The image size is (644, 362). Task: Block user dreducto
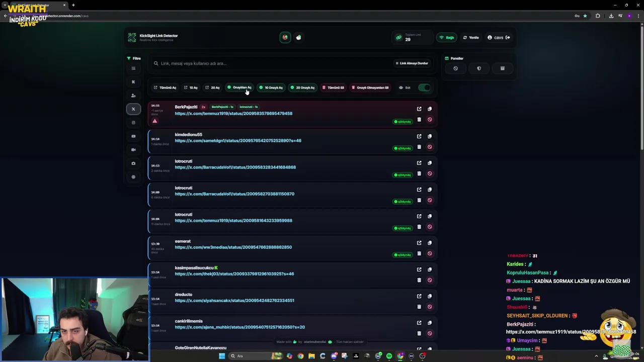pos(430,307)
